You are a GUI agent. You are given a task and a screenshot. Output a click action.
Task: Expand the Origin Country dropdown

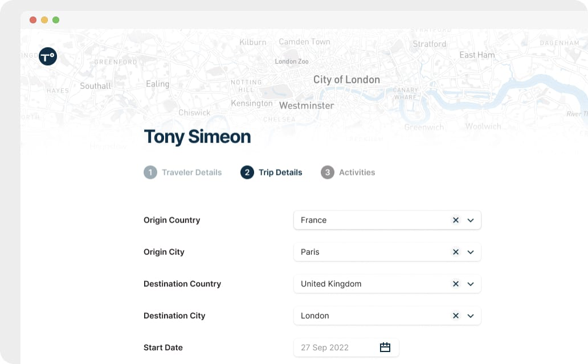pyautogui.click(x=471, y=220)
